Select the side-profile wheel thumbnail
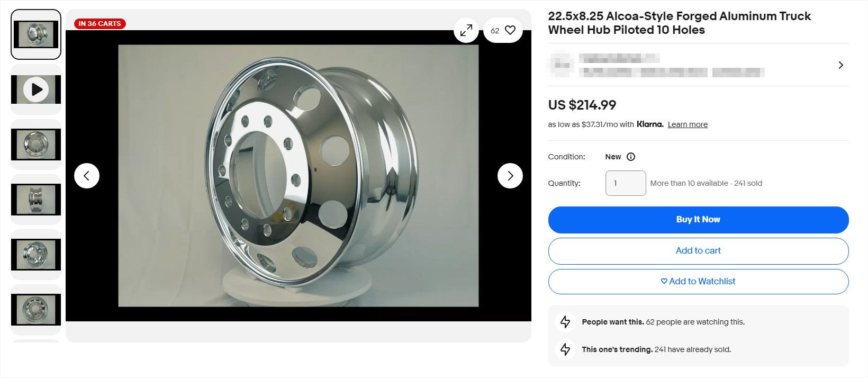The width and height of the screenshot is (868, 378). (x=35, y=200)
